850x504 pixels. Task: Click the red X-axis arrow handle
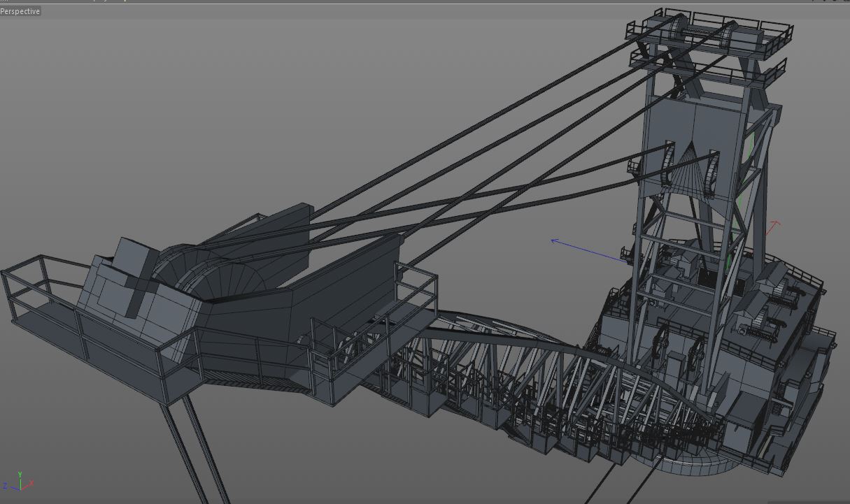click(774, 224)
